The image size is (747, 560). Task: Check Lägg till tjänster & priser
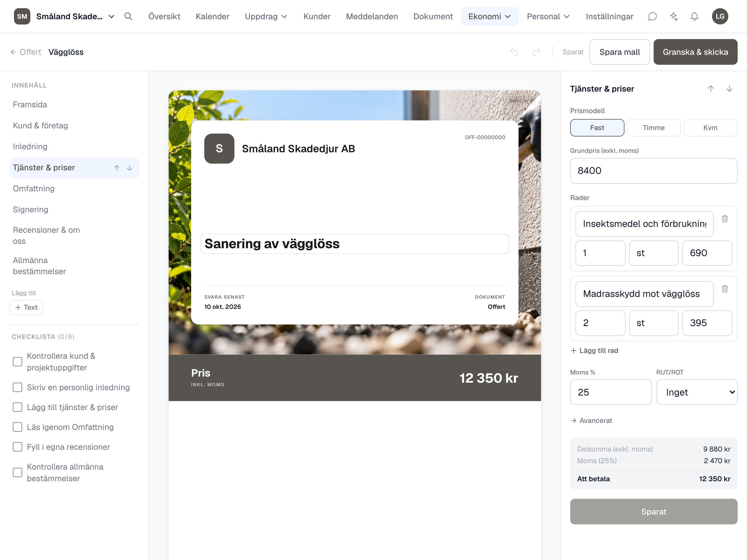coord(18,407)
